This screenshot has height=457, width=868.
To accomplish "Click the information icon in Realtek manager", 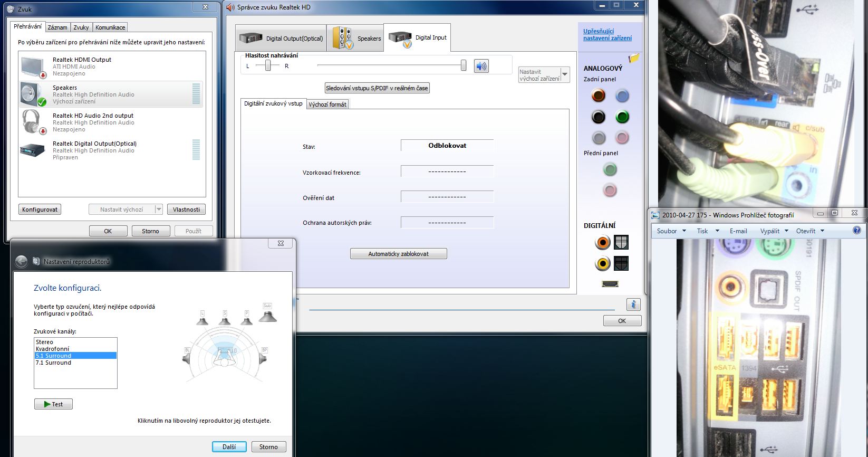I will 633,304.
